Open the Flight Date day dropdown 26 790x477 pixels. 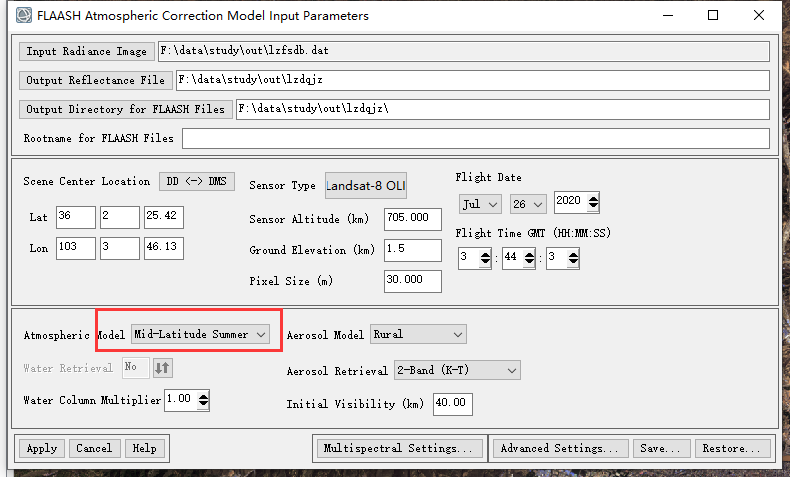pyautogui.click(x=528, y=204)
